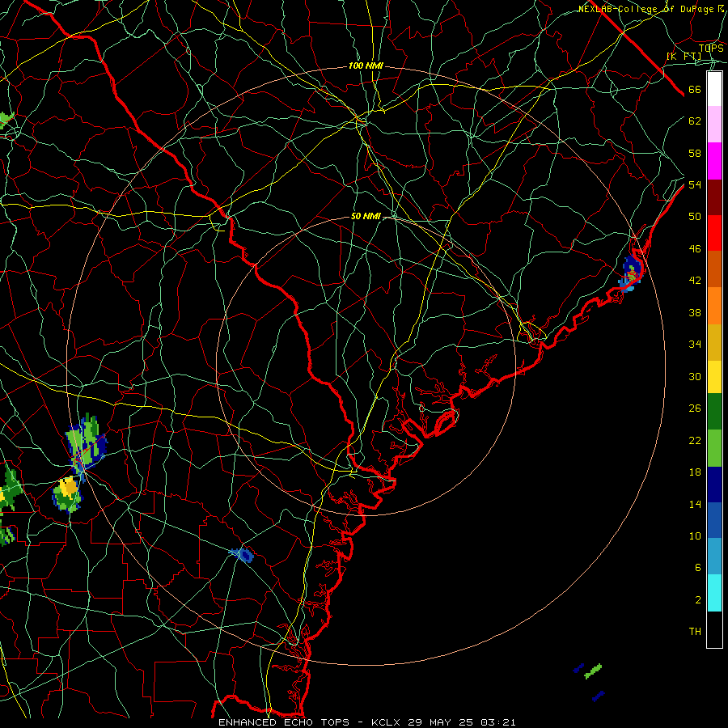
Task: Click the K FT units label
Action: [684, 57]
